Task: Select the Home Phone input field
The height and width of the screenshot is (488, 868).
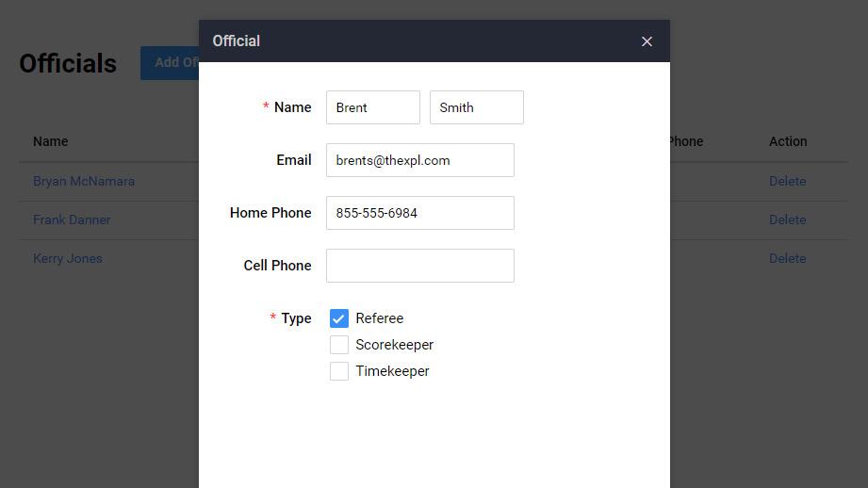Action: [x=419, y=213]
